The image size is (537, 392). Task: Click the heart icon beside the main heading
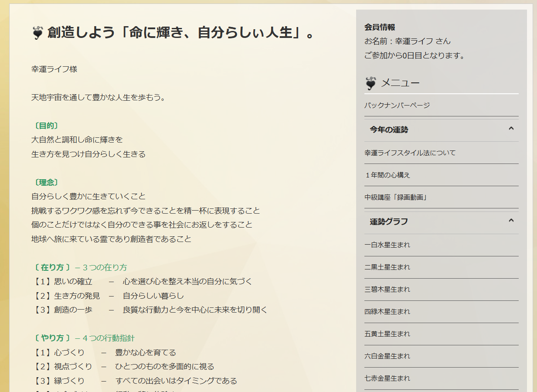[38, 33]
